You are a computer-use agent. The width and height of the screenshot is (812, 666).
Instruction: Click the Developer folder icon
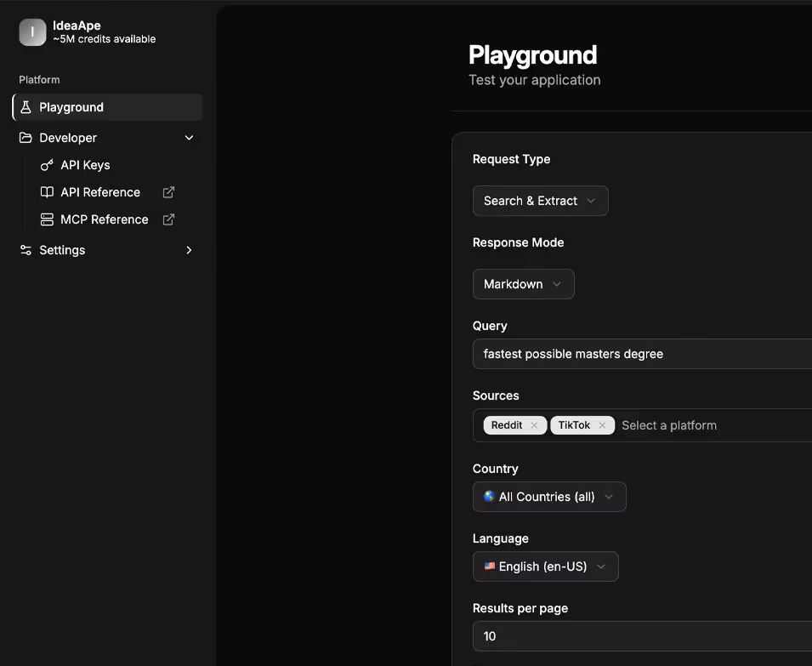coord(26,138)
